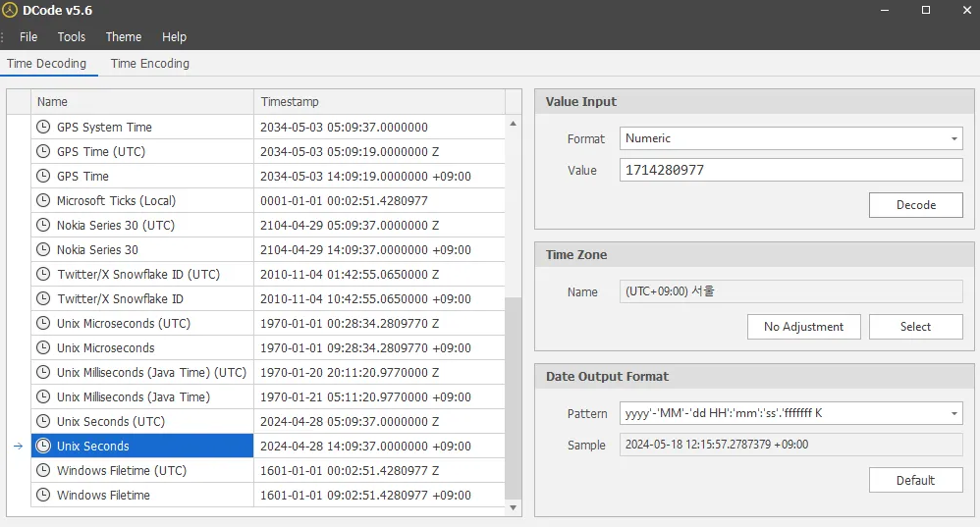Select the Twitter/X Snowflake ID row name
The width and height of the screenshot is (980, 527).
coord(120,298)
